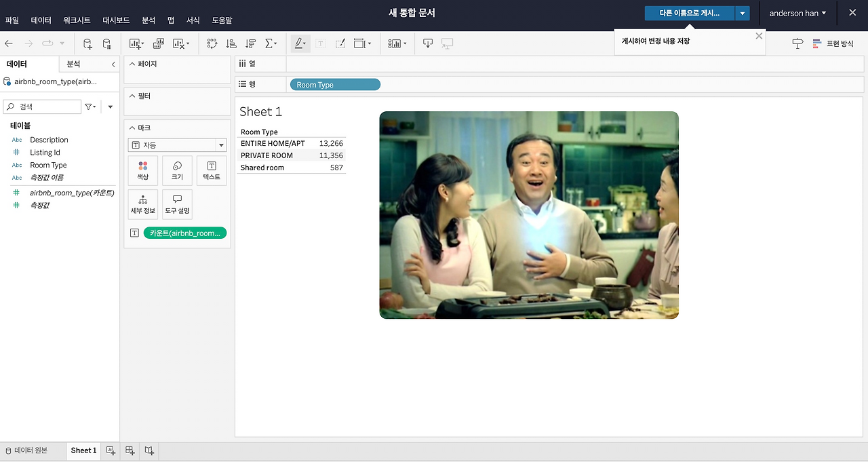
Task: Click the 데이터 원본 tab
Action: [26, 450]
